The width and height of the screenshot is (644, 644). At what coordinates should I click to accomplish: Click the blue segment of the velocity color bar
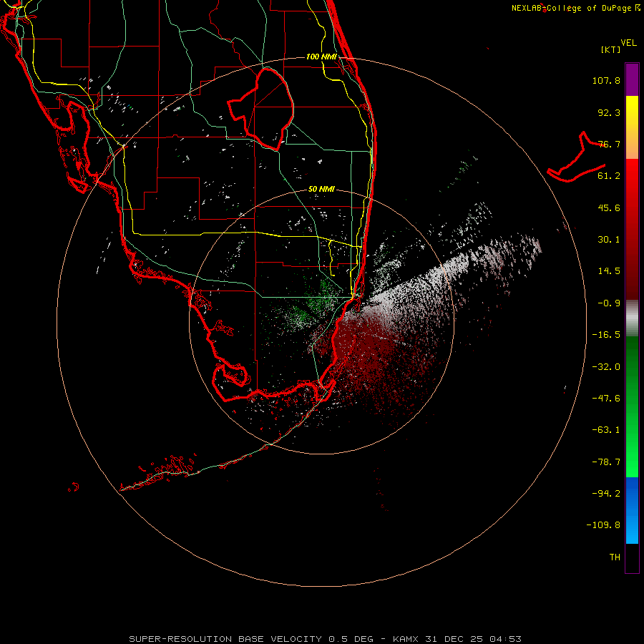tap(632, 510)
